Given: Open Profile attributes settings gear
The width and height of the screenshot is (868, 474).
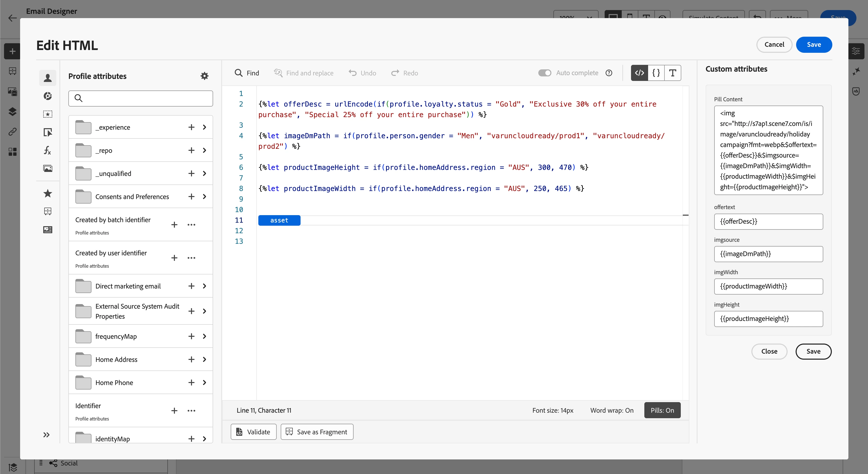Looking at the screenshot, I should point(204,76).
